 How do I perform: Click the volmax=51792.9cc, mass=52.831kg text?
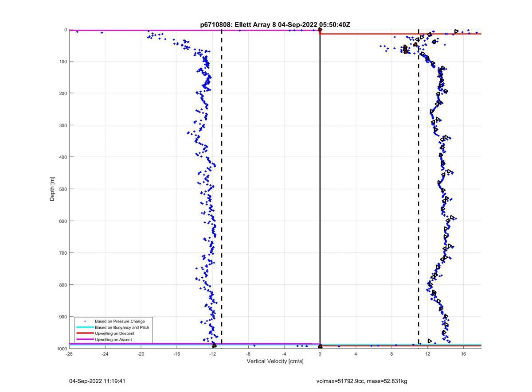point(361,381)
